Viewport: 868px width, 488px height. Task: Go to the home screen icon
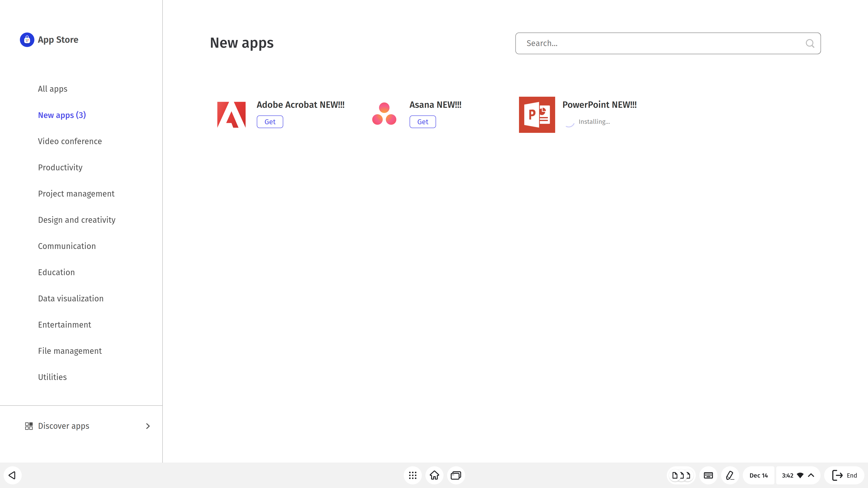pos(434,475)
